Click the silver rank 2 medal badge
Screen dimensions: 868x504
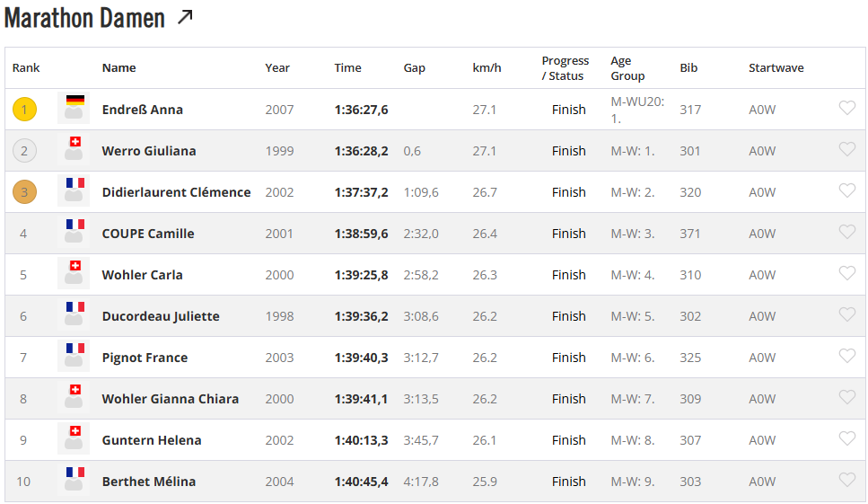(x=24, y=151)
